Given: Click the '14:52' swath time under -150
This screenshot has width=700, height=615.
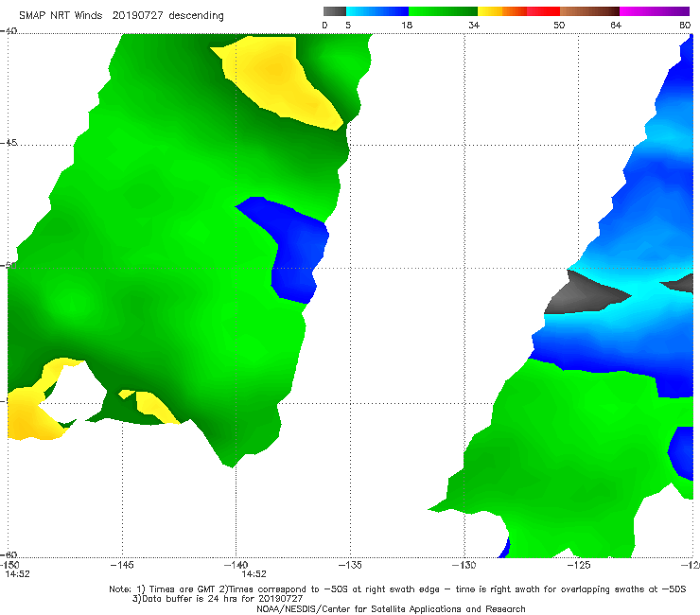Looking at the screenshot, I should [x=17, y=574].
